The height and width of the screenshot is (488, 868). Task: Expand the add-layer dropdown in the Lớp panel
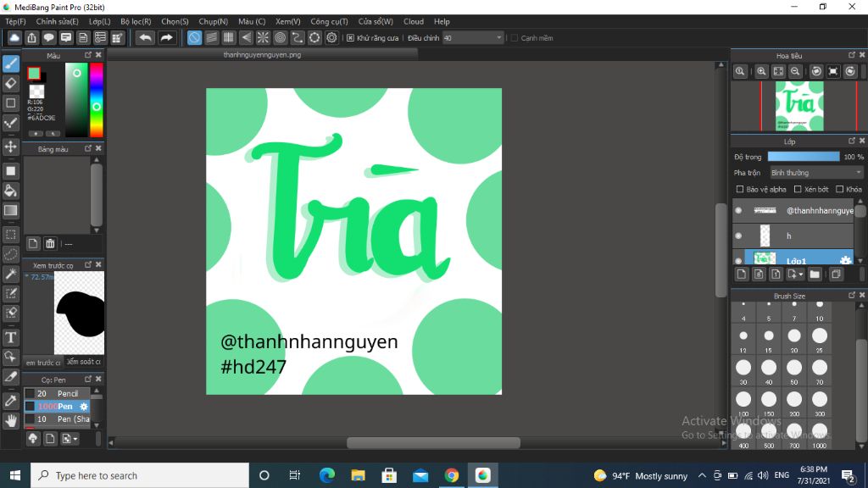(795, 274)
